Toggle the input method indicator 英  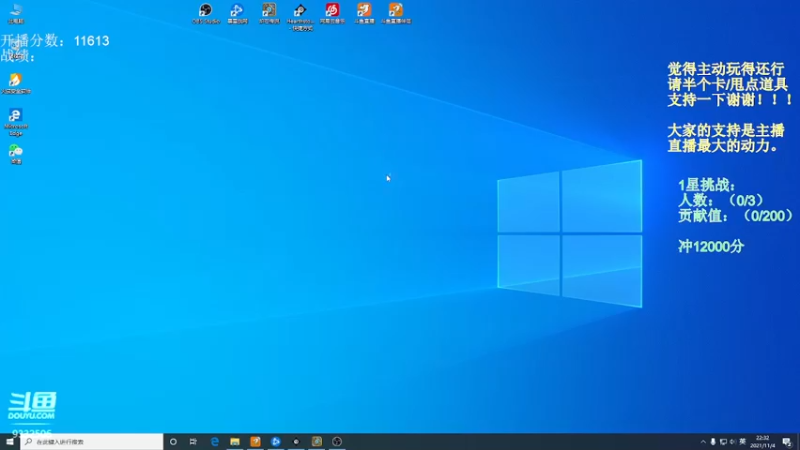click(742, 442)
